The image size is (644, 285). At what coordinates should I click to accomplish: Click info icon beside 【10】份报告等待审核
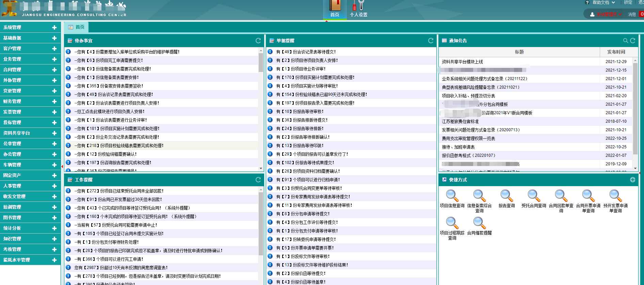(x=270, y=111)
